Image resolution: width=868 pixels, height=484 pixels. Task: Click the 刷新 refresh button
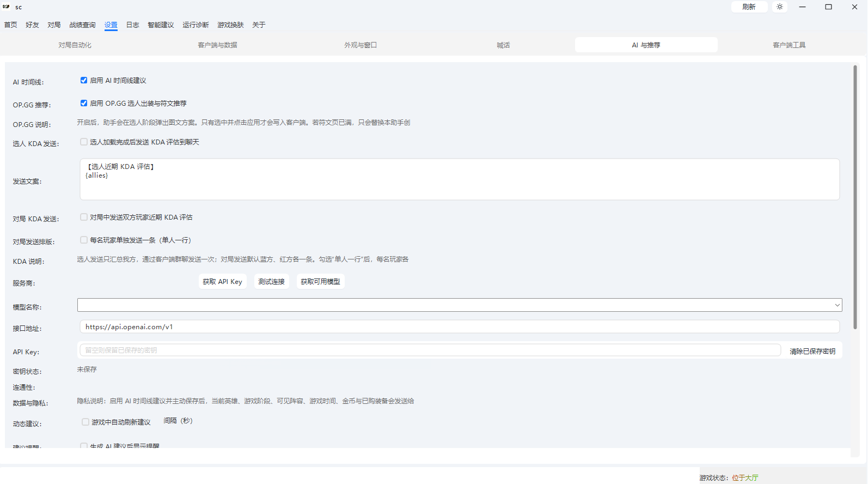[749, 7]
